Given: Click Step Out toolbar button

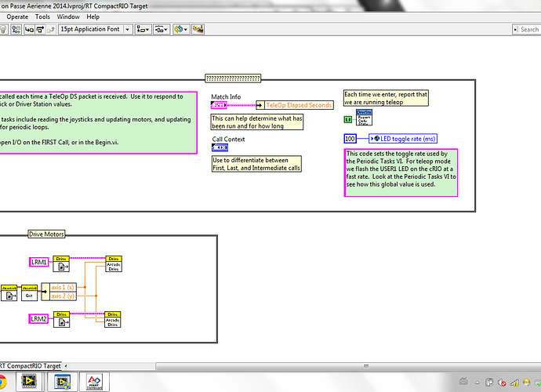Looking at the screenshot, I should 51,29.
